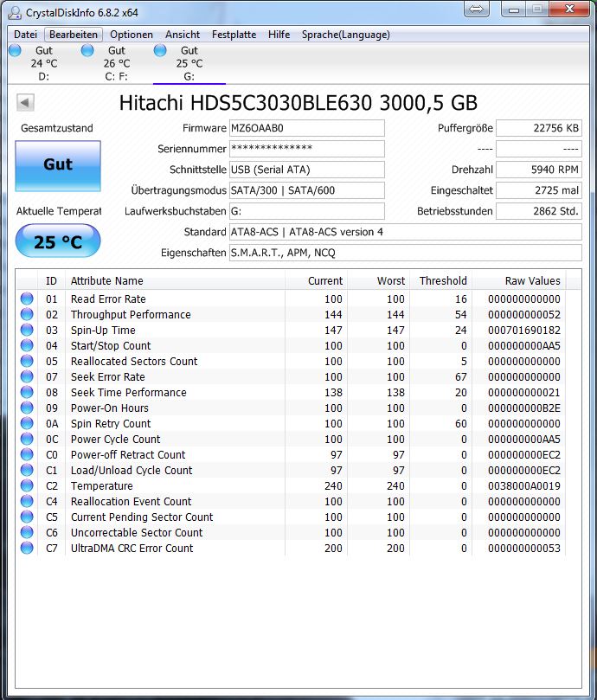Minimize the CrystalDiskInfo window
This screenshot has width=597, height=700.
coord(514,9)
